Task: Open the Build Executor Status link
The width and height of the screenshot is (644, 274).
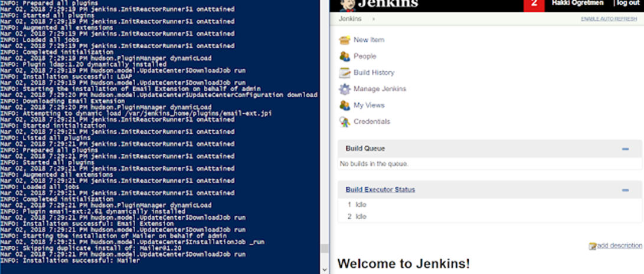Action: tap(380, 190)
